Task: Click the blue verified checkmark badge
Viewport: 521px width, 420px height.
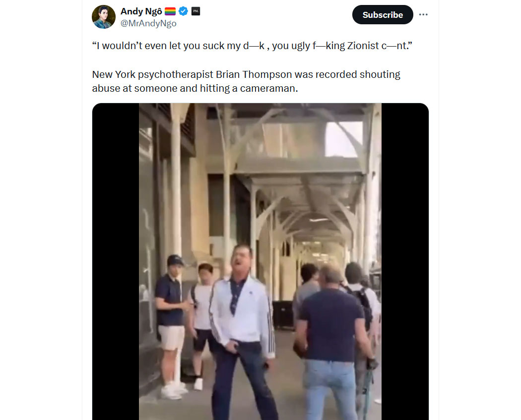Action: (183, 11)
